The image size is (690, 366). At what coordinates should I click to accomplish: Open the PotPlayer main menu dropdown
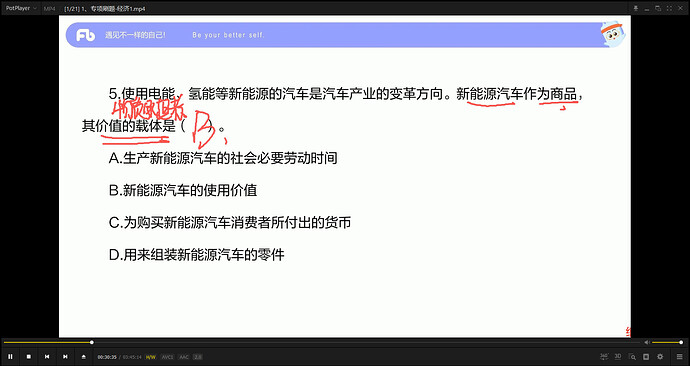click(21, 8)
